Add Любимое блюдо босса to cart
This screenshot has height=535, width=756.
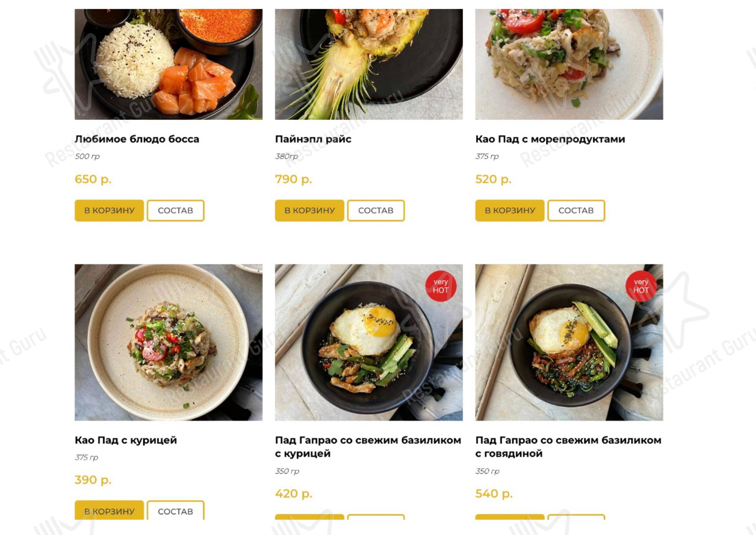click(x=109, y=211)
